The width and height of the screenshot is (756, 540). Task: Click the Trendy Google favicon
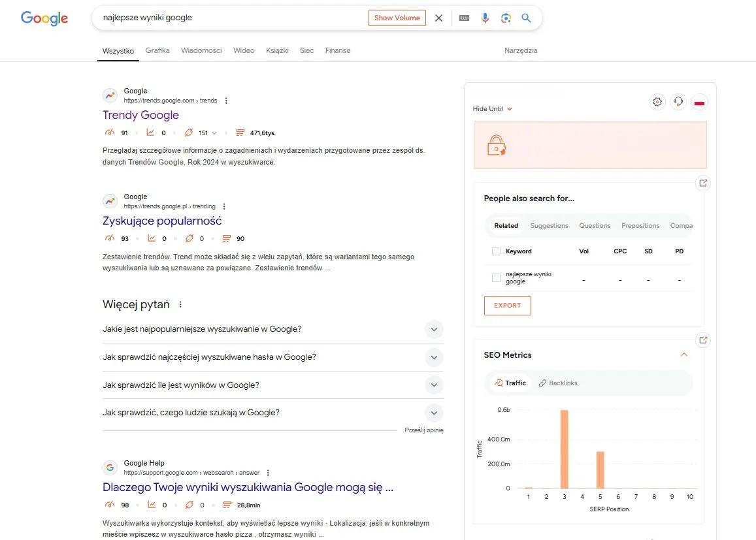pyautogui.click(x=110, y=95)
